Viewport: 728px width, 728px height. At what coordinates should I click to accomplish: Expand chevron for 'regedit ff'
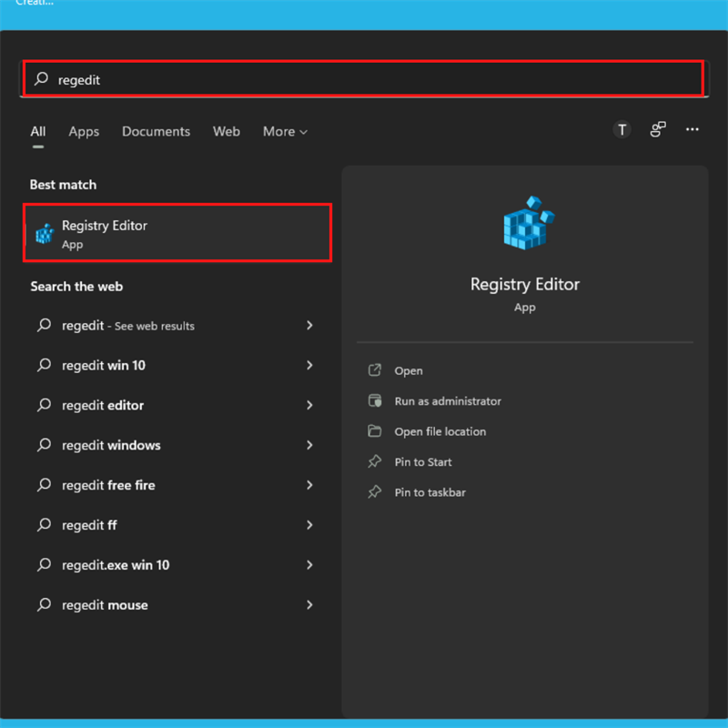point(309,525)
